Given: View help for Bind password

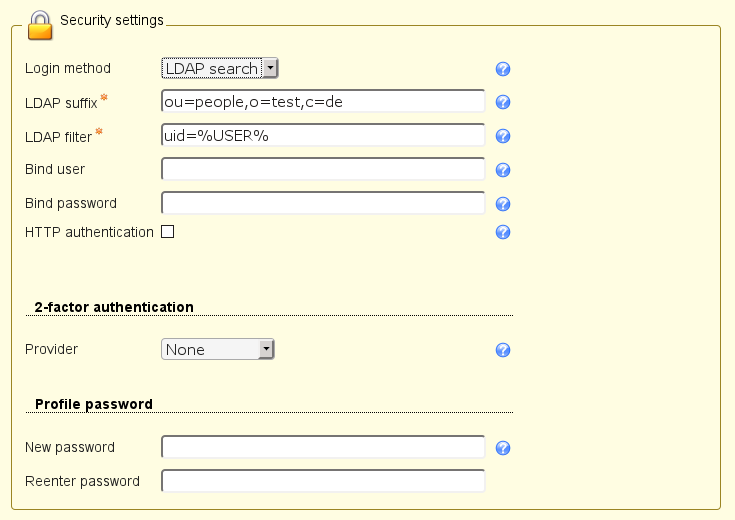Looking at the screenshot, I should tap(504, 204).
